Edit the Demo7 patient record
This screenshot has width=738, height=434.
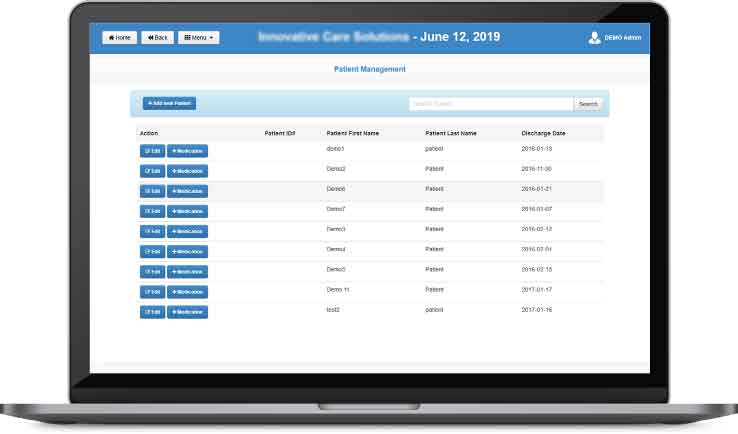(152, 211)
